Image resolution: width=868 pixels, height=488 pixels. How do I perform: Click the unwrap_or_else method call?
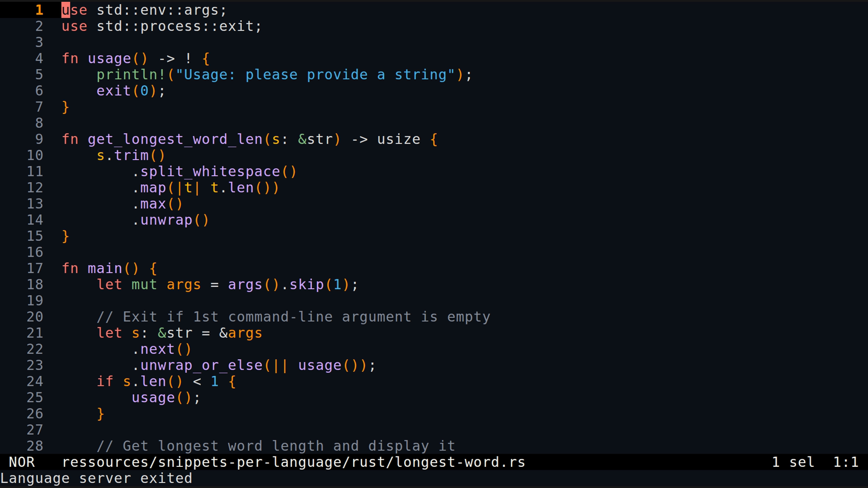coord(201,365)
